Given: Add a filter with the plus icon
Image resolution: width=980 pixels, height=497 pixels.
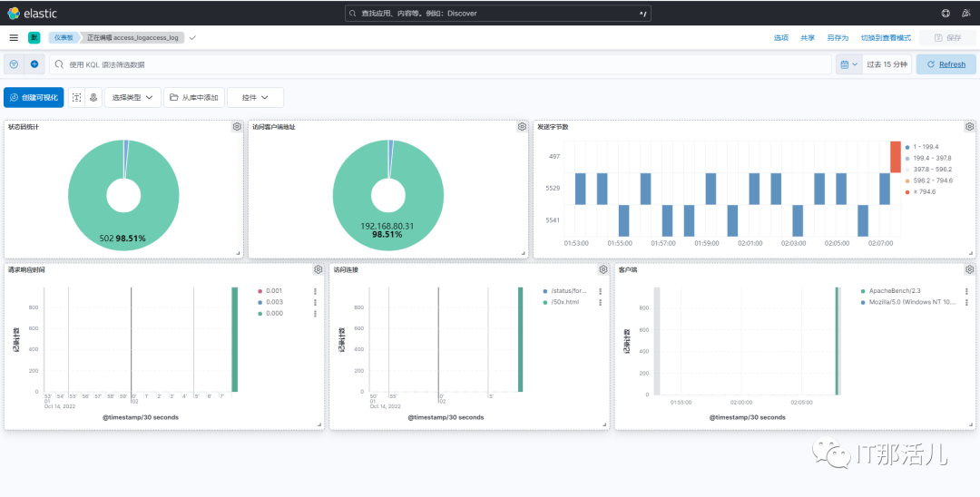Looking at the screenshot, I should coord(34,64).
